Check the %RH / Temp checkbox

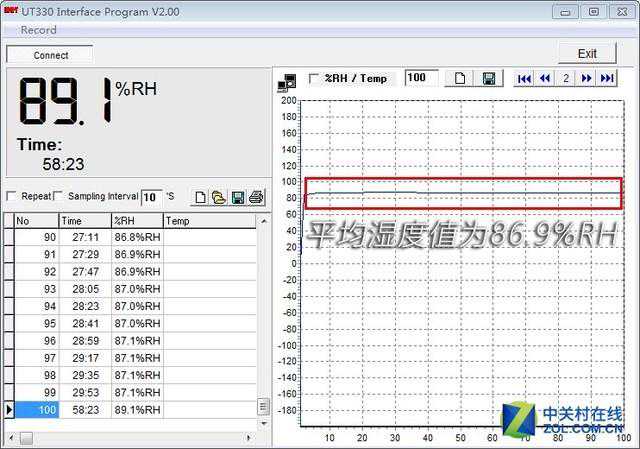pos(314,78)
